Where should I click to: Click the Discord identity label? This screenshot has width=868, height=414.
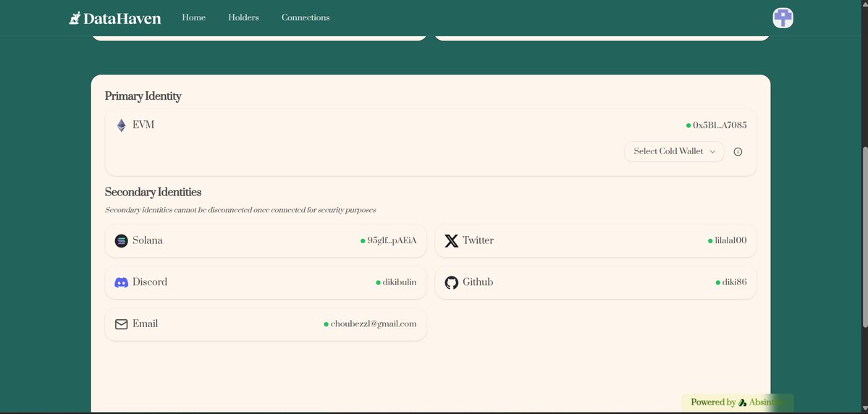click(149, 282)
